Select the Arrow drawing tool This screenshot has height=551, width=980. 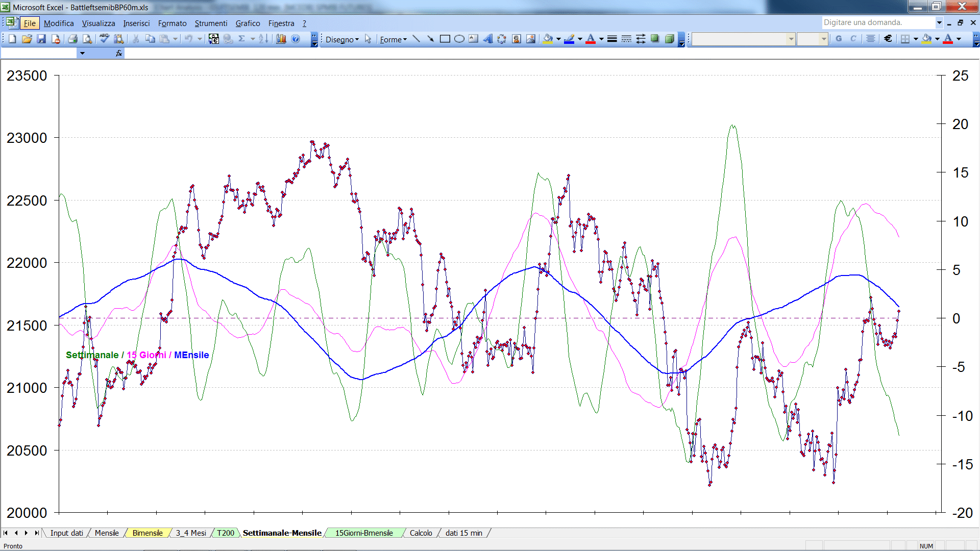430,39
